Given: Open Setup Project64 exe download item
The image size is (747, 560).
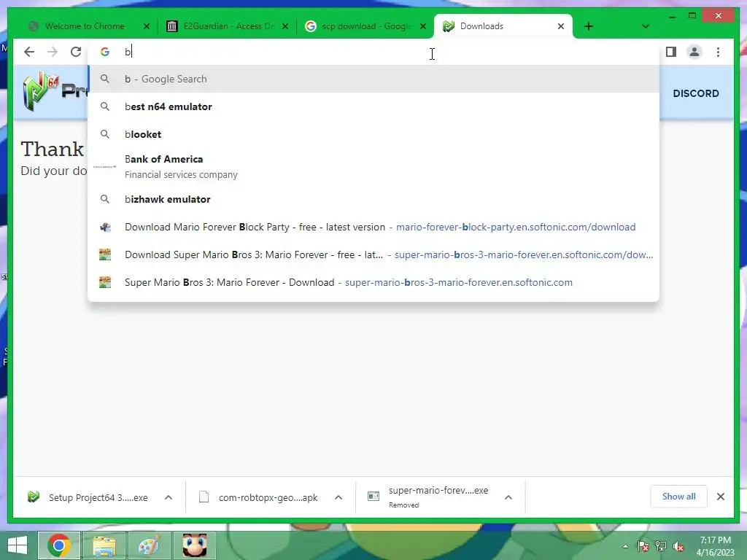Looking at the screenshot, I should click(x=88, y=497).
